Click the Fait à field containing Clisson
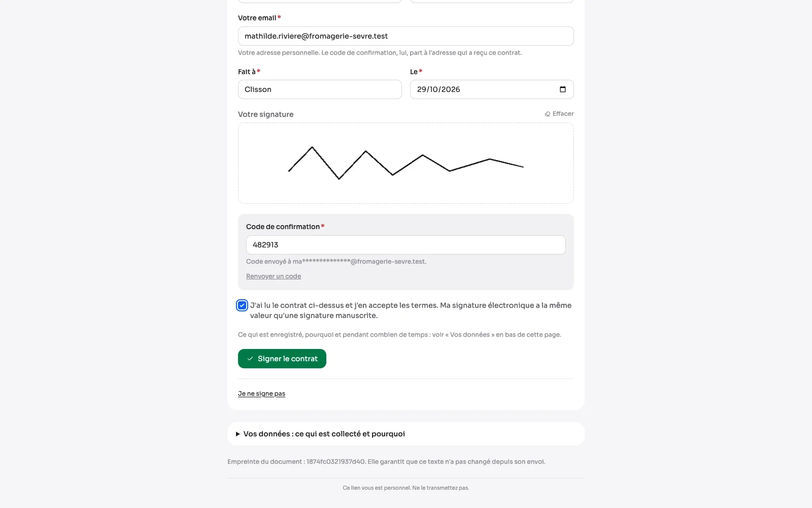 pos(320,89)
